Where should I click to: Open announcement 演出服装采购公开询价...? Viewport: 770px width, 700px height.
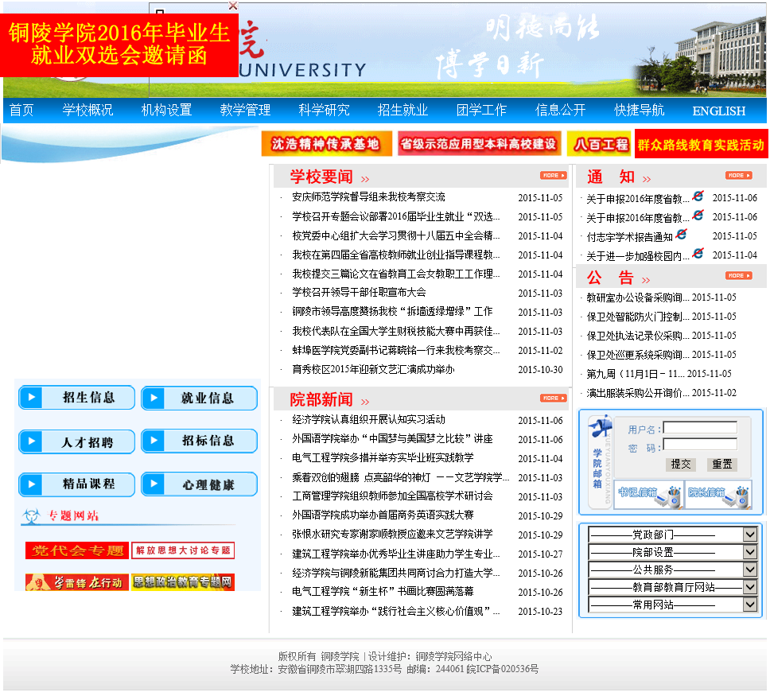tap(638, 393)
